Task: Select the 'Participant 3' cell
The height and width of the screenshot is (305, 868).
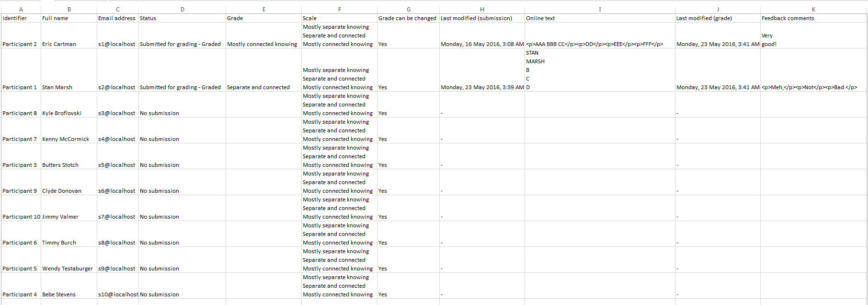Action: point(21,156)
